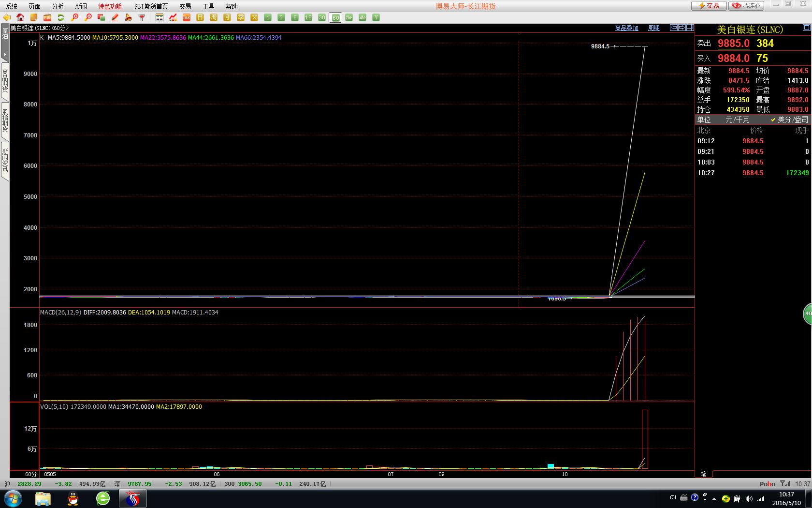Select the 日 daily period button
812x508 pixels.
click(200, 17)
